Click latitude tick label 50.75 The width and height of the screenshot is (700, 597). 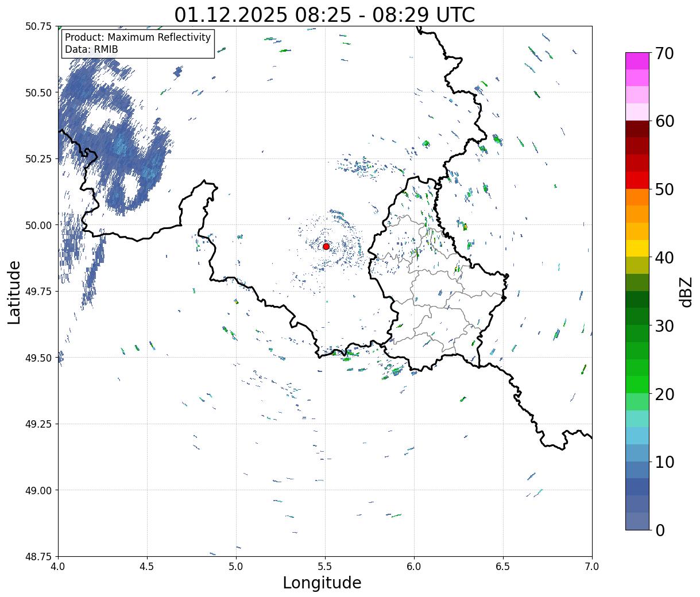pos(38,26)
